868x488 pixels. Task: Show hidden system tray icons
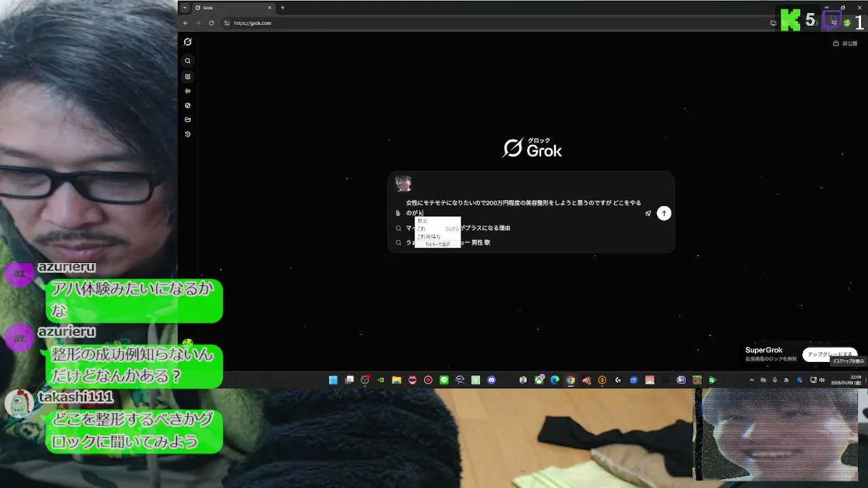pos(752,380)
